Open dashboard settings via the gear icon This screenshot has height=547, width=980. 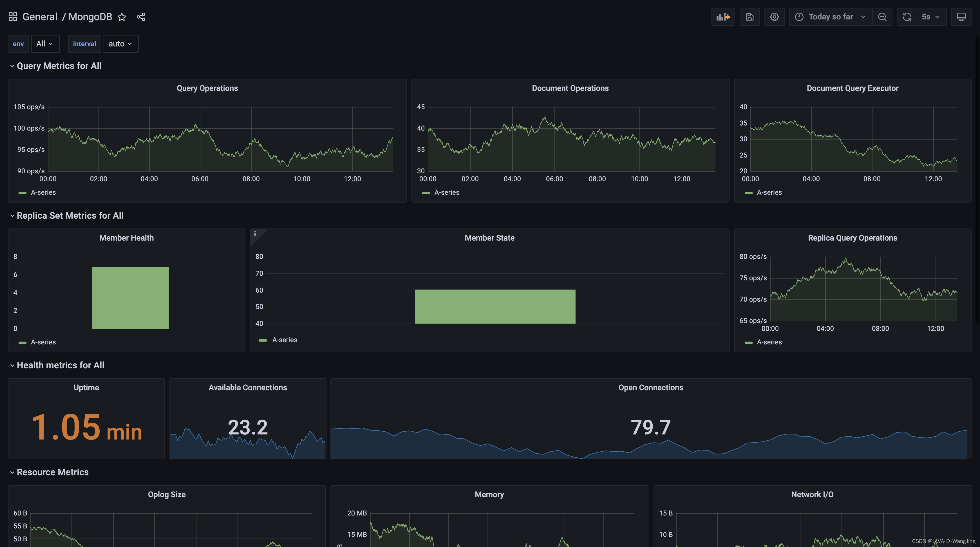click(774, 17)
